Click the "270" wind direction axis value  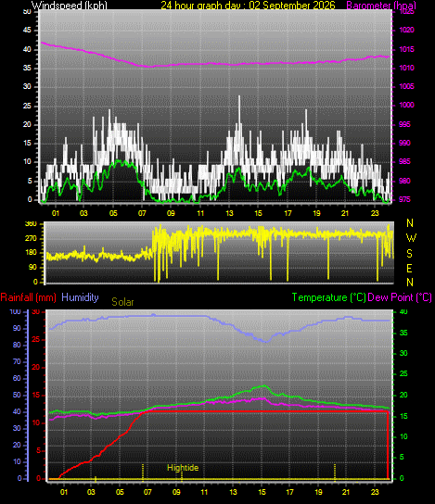click(31, 238)
